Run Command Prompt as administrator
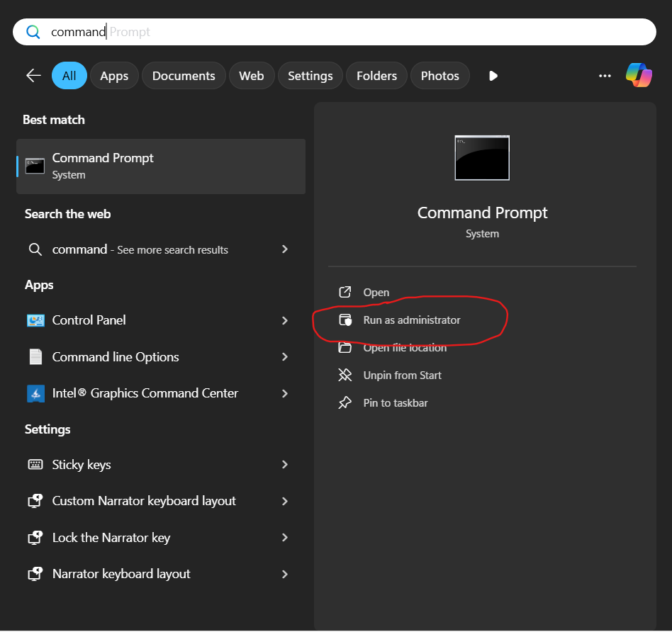Screen dimensions: 672x632 click(x=411, y=320)
